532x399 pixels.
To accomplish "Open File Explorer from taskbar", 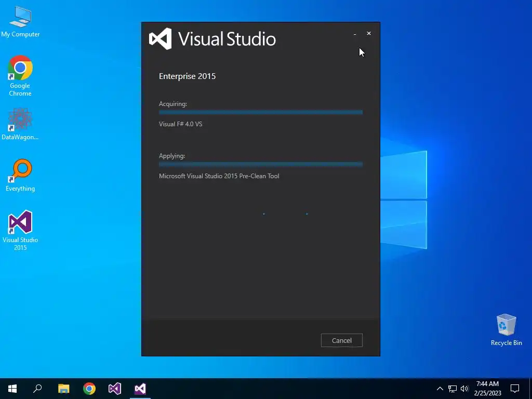I will click(x=63, y=389).
